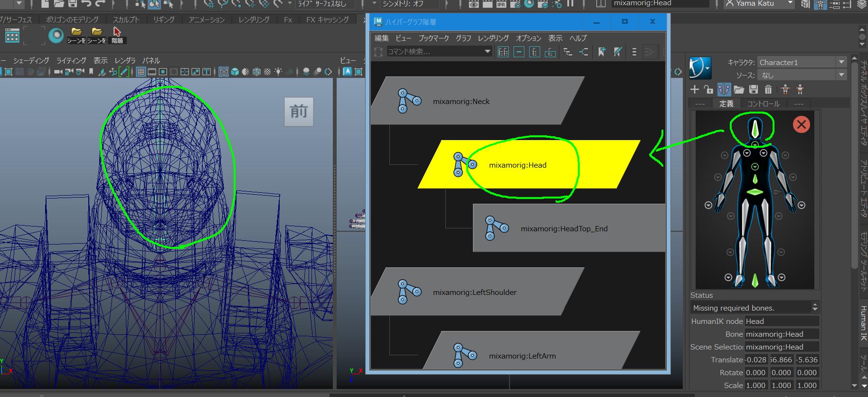Select the mixamorig:LeftShoulder node
This screenshot has height=397, width=868.
click(477, 292)
